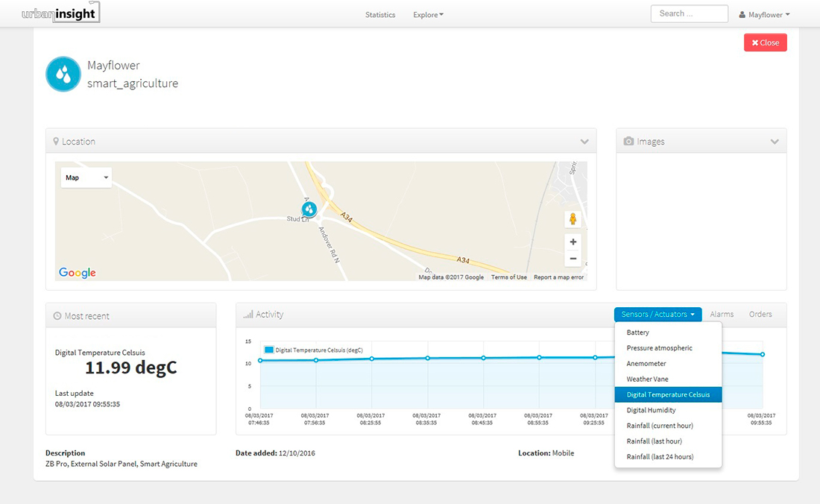Toggle the Digital Temperature Celsuis legend box

269,350
